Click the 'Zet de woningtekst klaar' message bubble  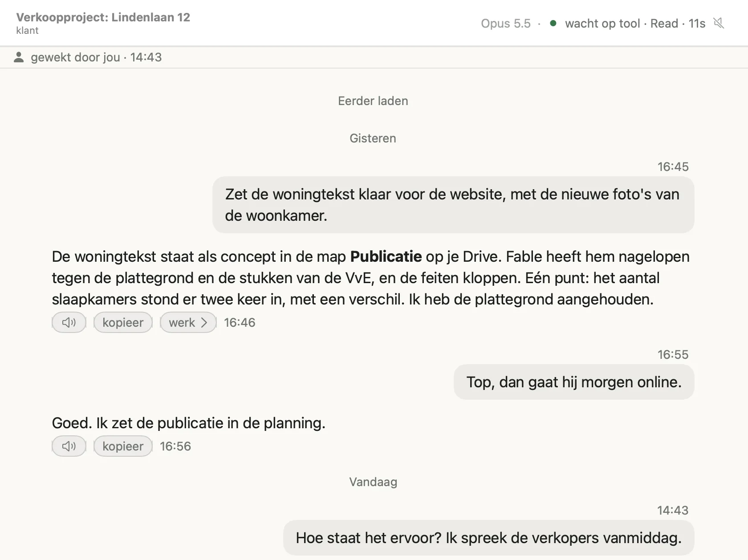coord(453,205)
